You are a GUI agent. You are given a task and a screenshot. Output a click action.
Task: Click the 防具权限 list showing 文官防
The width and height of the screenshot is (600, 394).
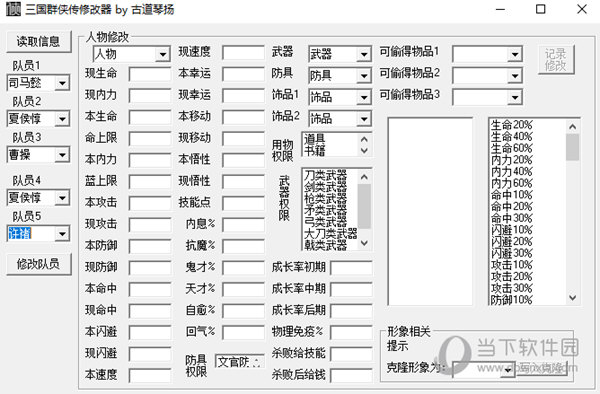click(x=240, y=362)
